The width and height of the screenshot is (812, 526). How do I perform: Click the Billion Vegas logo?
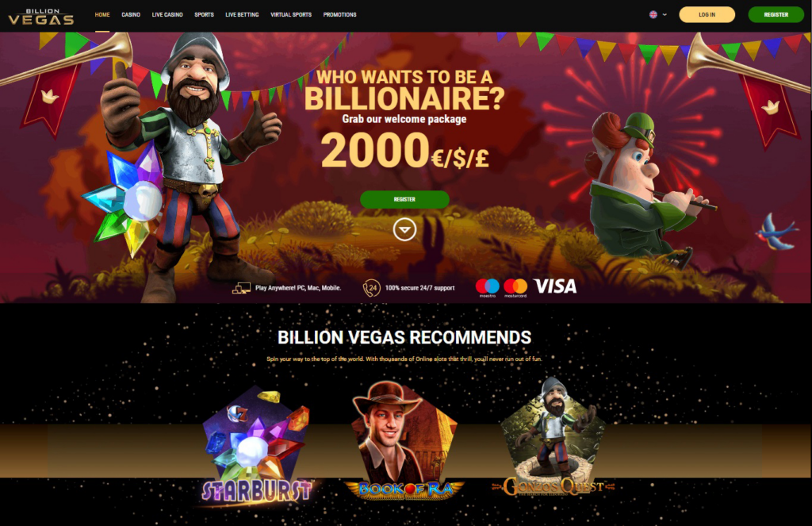(x=41, y=17)
